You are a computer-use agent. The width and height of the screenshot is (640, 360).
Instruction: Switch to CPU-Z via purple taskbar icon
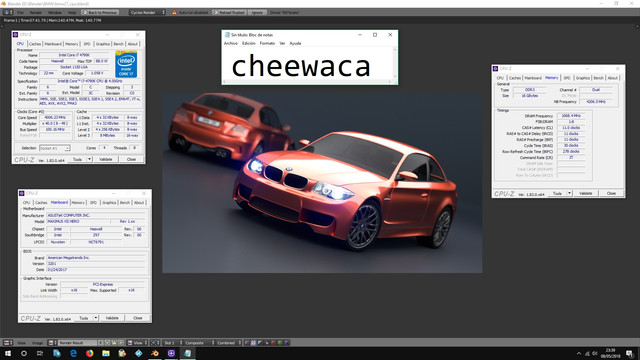coord(171,353)
